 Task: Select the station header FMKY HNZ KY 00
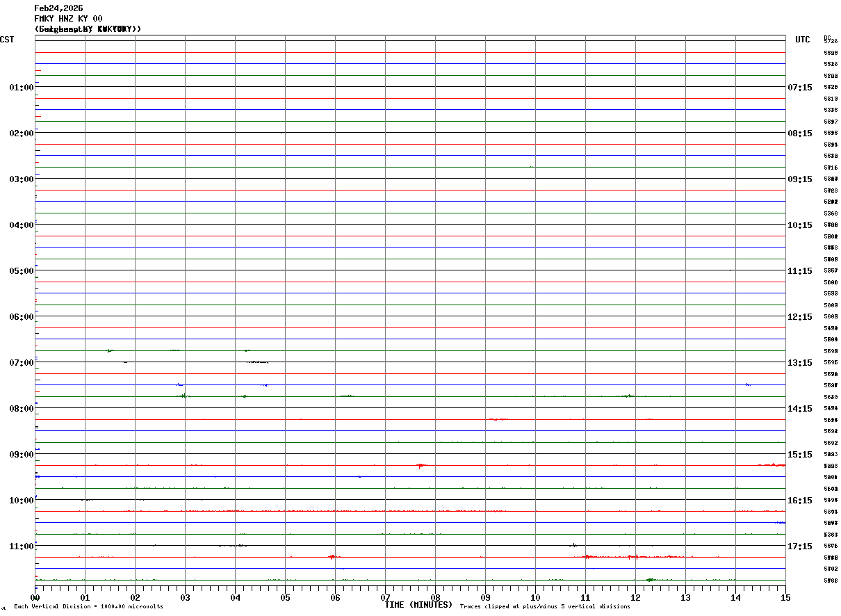pyautogui.click(x=68, y=19)
